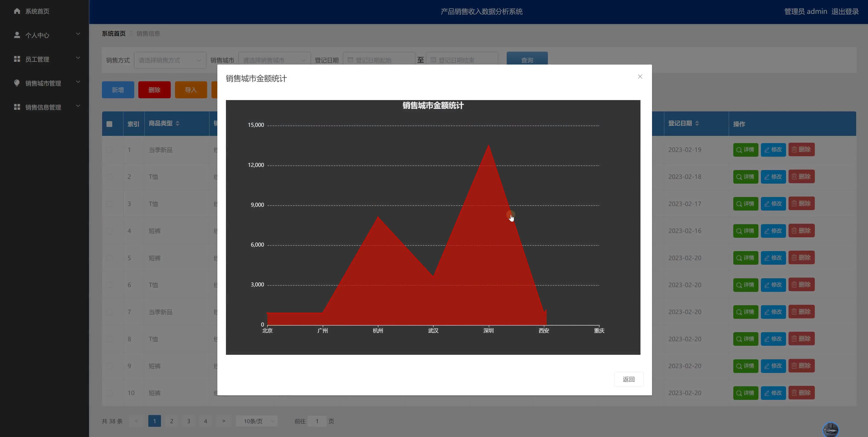
Task: Close the 销售城市金额统计 dialog with X
Action: (640, 77)
